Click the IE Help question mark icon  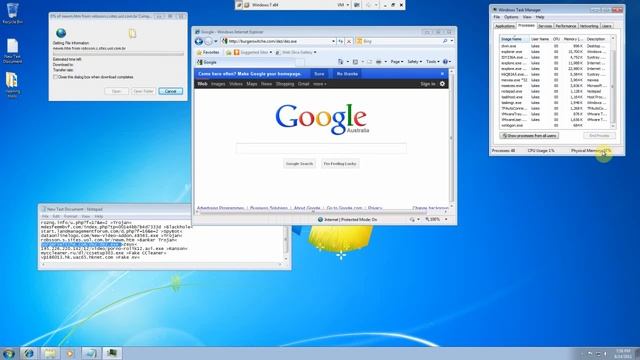pos(446,62)
